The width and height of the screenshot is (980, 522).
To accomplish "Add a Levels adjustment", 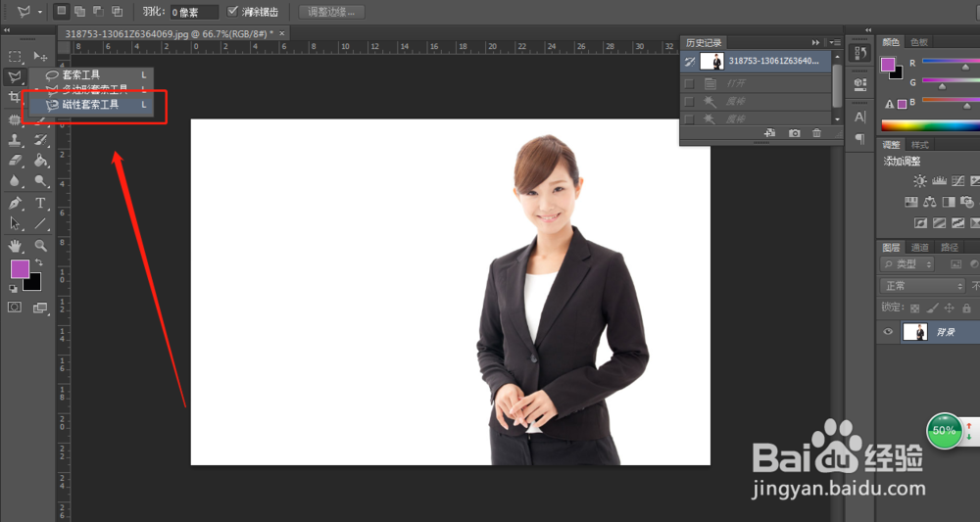I will [939, 181].
